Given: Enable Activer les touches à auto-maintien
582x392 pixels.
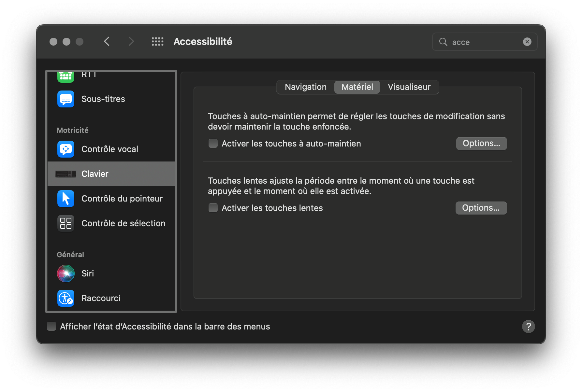Looking at the screenshot, I should point(213,143).
